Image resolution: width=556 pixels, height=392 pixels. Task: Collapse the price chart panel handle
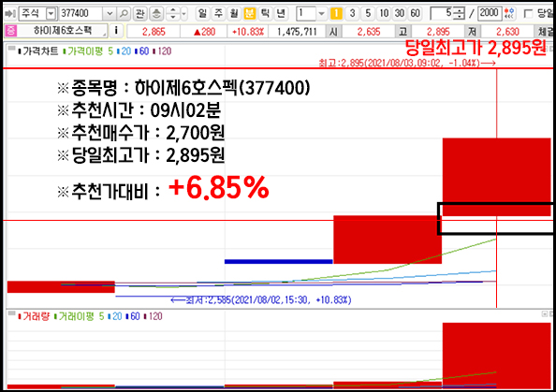coord(11,48)
